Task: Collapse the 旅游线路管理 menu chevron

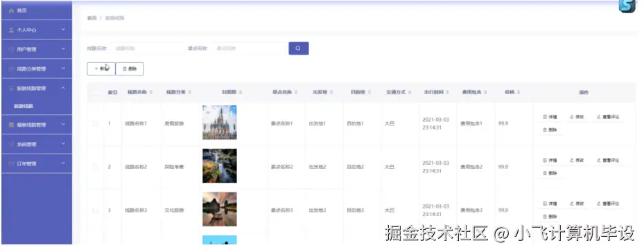Action: [x=63, y=88]
